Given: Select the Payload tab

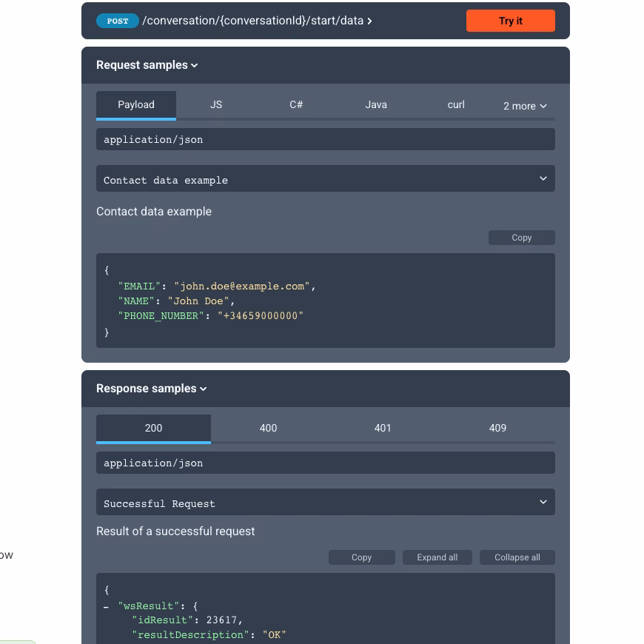Looking at the screenshot, I should 136,105.
